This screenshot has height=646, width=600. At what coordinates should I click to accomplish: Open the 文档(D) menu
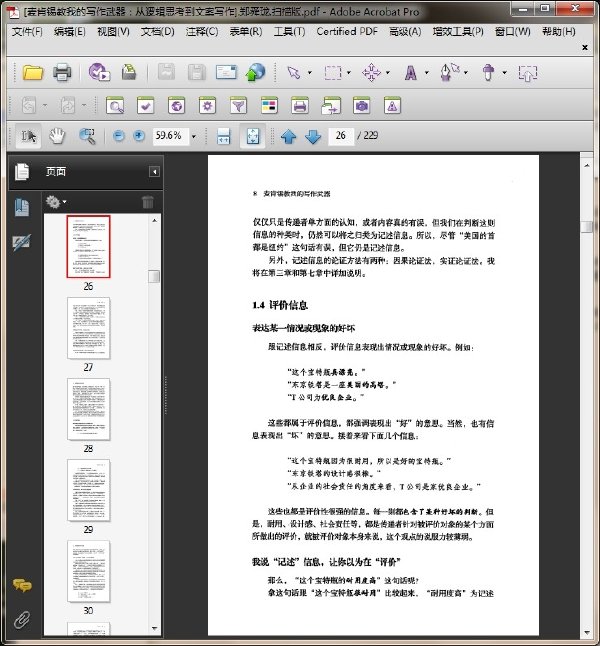click(x=157, y=32)
